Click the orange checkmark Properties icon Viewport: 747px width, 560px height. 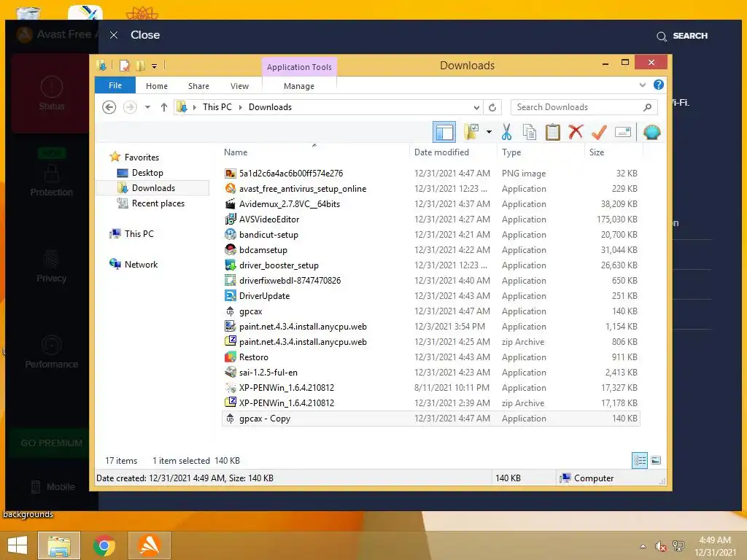(599, 132)
